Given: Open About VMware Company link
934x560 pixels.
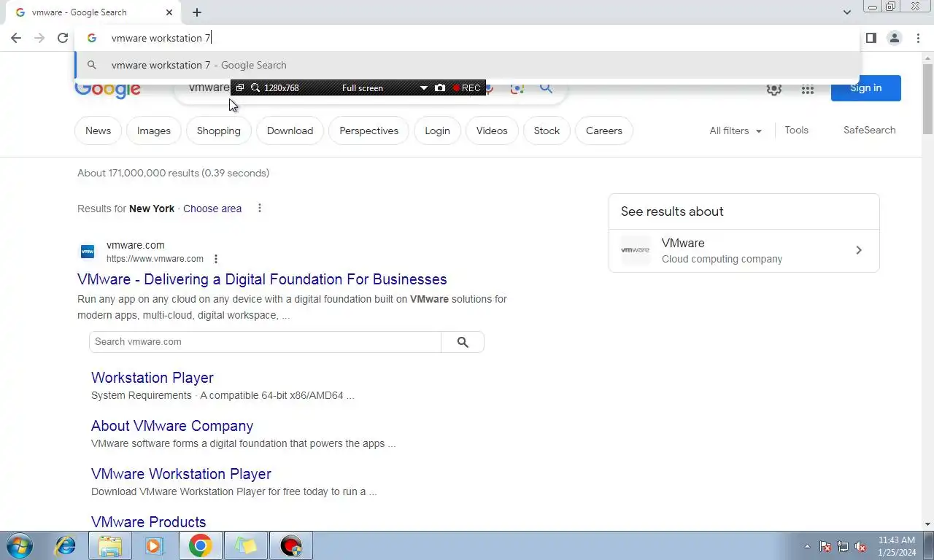Looking at the screenshot, I should pos(172,426).
